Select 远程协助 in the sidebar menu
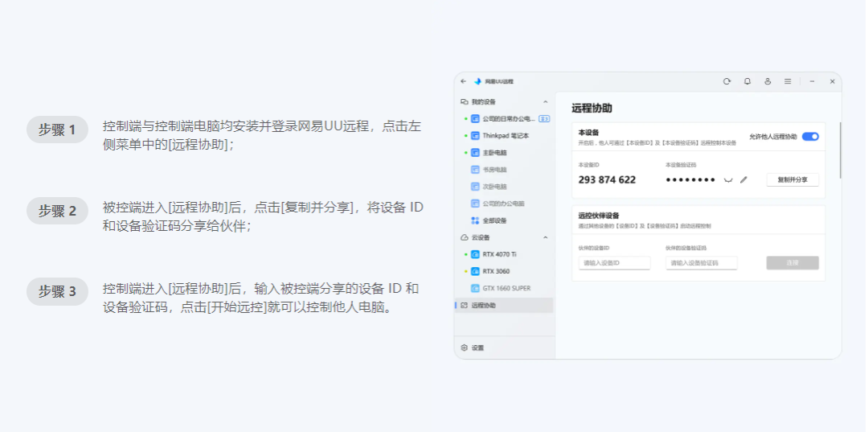The image size is (868, 432). [504, 305]
